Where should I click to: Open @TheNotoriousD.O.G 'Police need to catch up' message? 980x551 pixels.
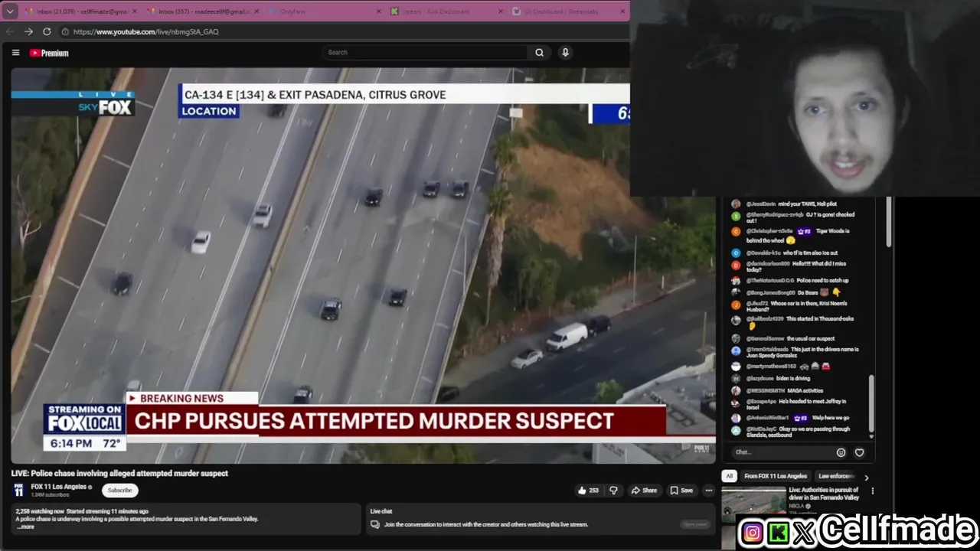[x=796, y=280]
